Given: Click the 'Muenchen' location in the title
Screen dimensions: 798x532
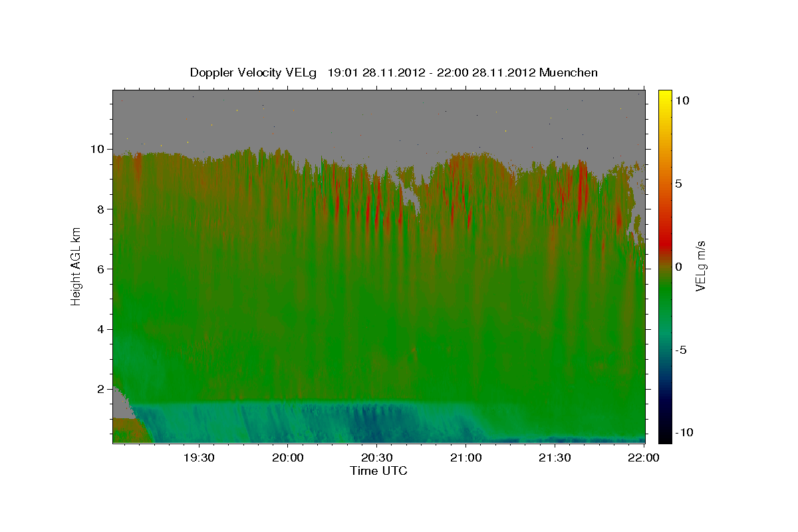Looking at the screenshot, I should [x=569, y=72].
